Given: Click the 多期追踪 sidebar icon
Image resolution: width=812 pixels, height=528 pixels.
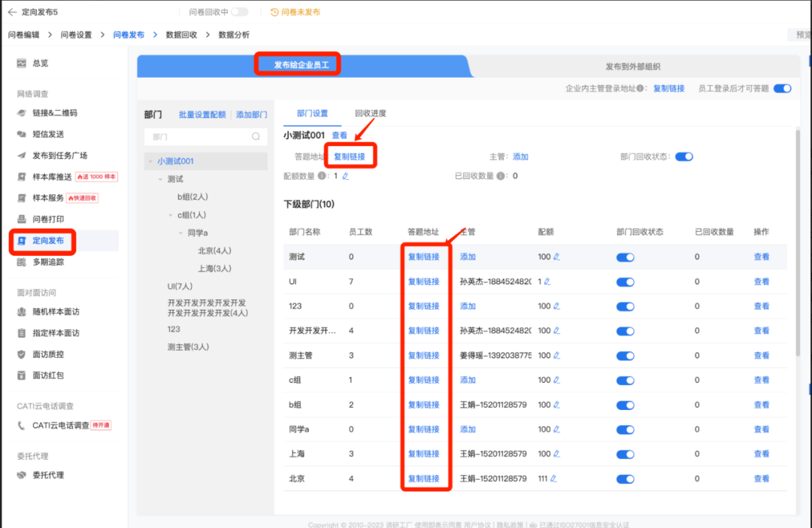Looking at the screenshot, I should tap(21, 262).
